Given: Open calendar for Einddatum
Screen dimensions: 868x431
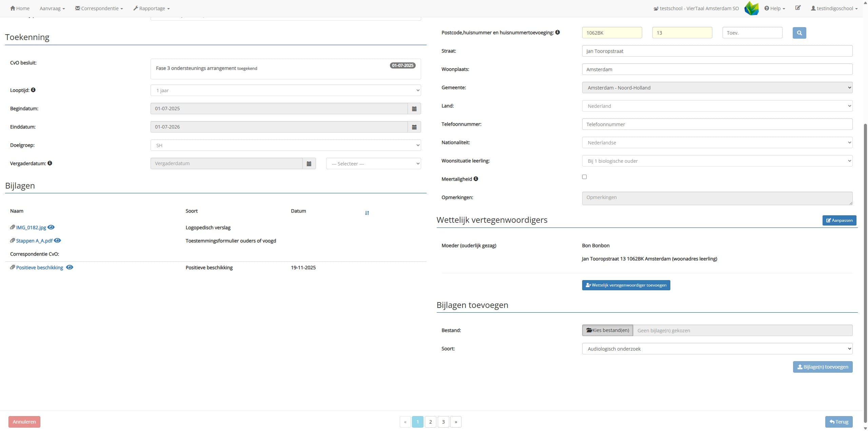Looking at the screenshot, I should pyautogui.click(x=414, y=127).
